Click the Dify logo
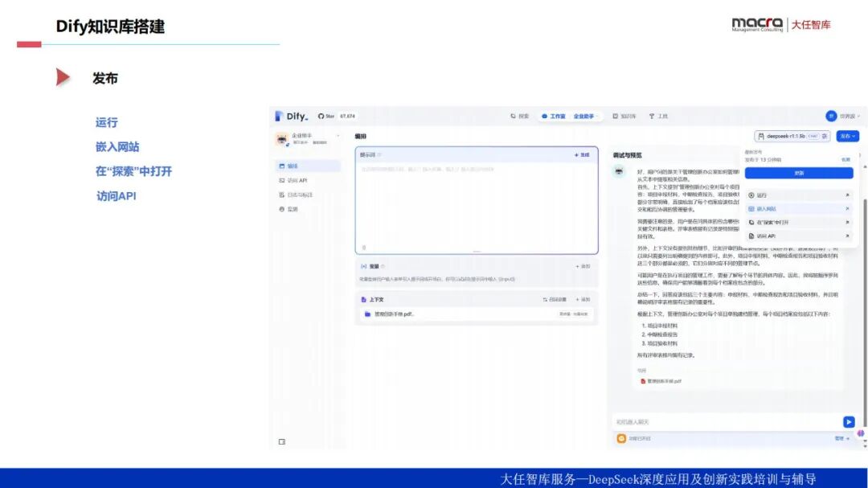The image size is (868, 488). [x=291, y=117]
